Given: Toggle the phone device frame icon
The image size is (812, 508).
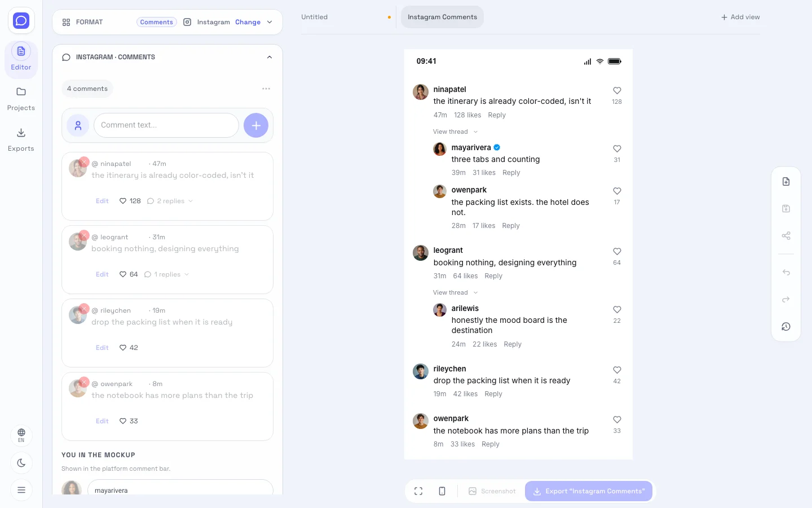Looking at the screenshot, I should tap(442, 491).
